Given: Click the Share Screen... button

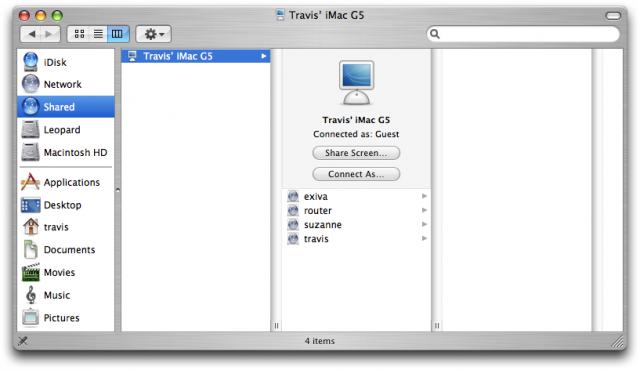Looking at the screenshot, I should 356,153.
